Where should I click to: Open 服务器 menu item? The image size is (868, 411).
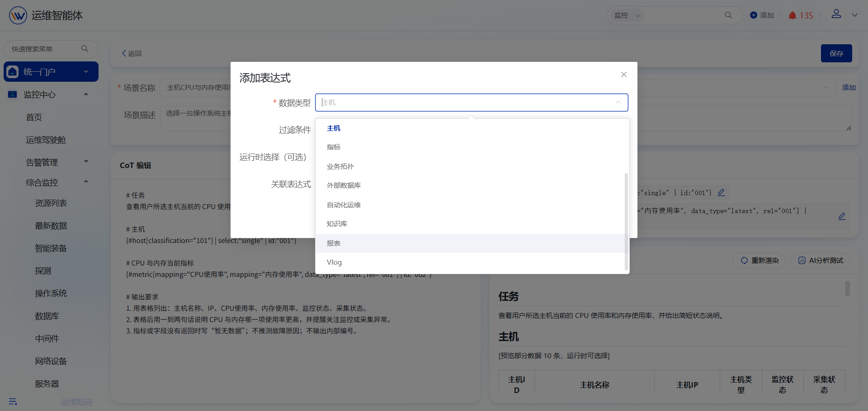tap(47, 384)
